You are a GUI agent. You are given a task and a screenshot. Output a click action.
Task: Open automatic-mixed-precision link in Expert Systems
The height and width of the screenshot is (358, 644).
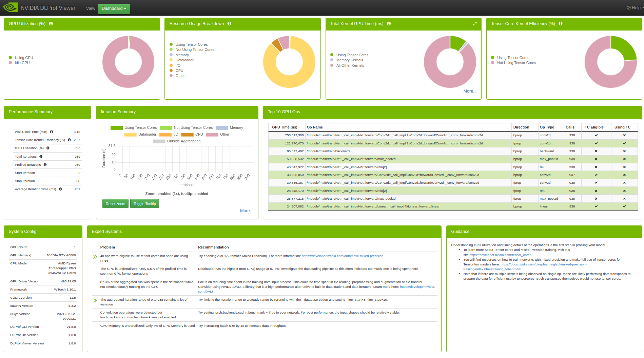pos(342,256)
